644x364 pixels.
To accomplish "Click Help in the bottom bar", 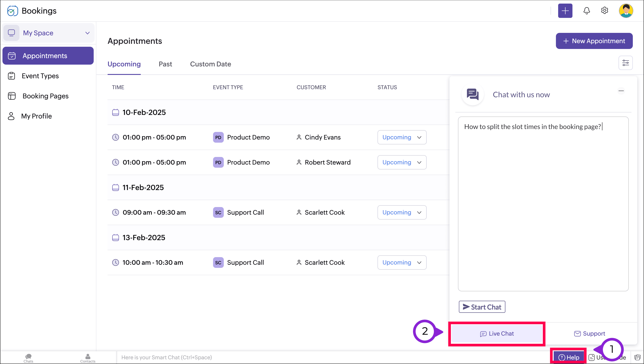I will pyautogui.click(x=568, y=357).
